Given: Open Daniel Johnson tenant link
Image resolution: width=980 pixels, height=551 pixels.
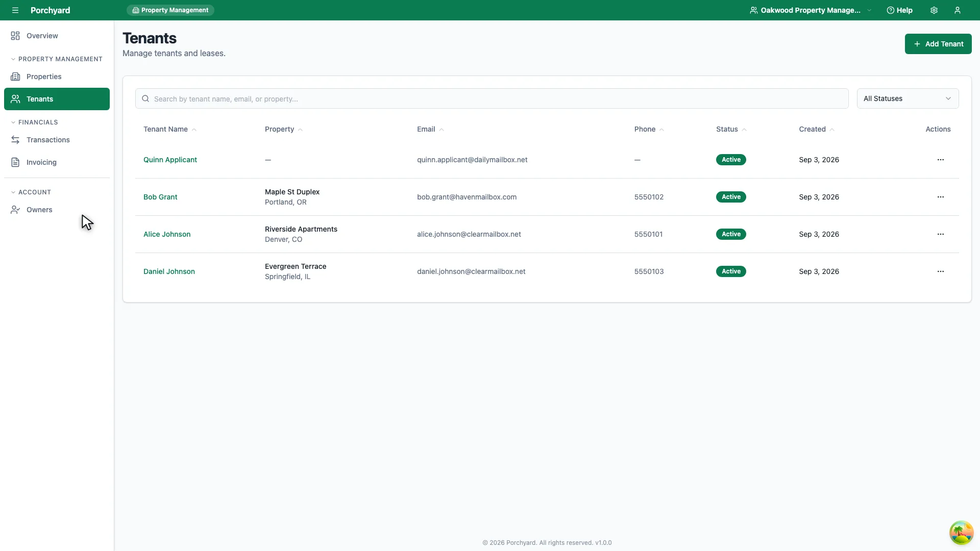Looking at the screenshot, I should [x=169, y=271].
